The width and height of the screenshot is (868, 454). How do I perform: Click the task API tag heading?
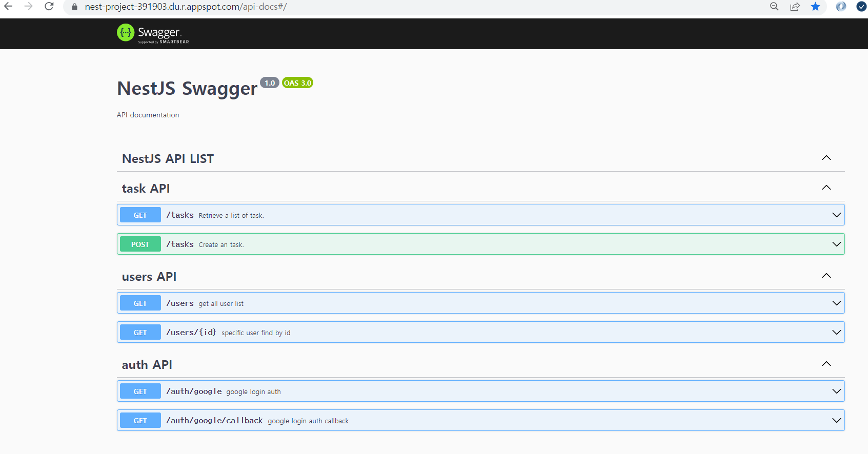tap(146, 189)
